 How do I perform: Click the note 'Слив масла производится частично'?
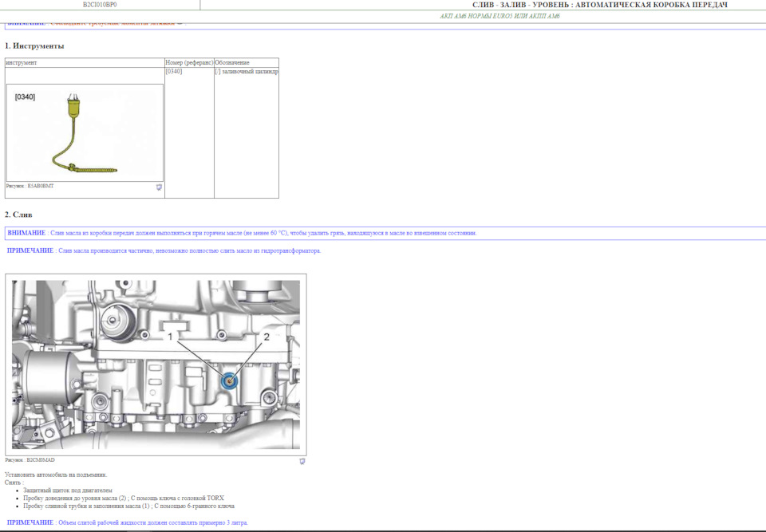(x=164, y=251)
